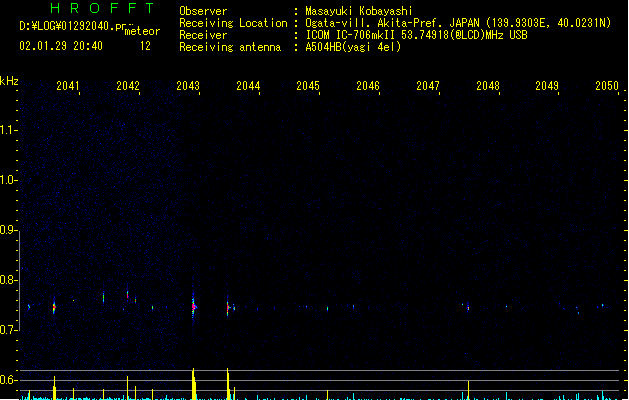629x400 pixels.
Task: Click the 0.6 kHz frequency tick label
Action: coord(8,380)
